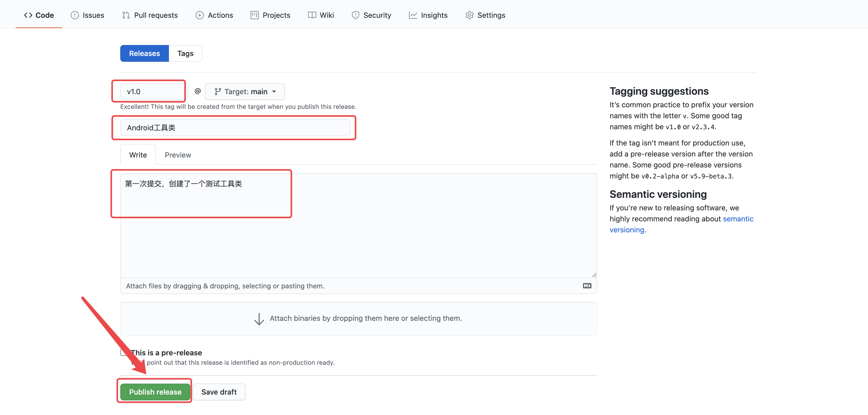
Task: Click the Projects board icon
Action: (254, 15)
